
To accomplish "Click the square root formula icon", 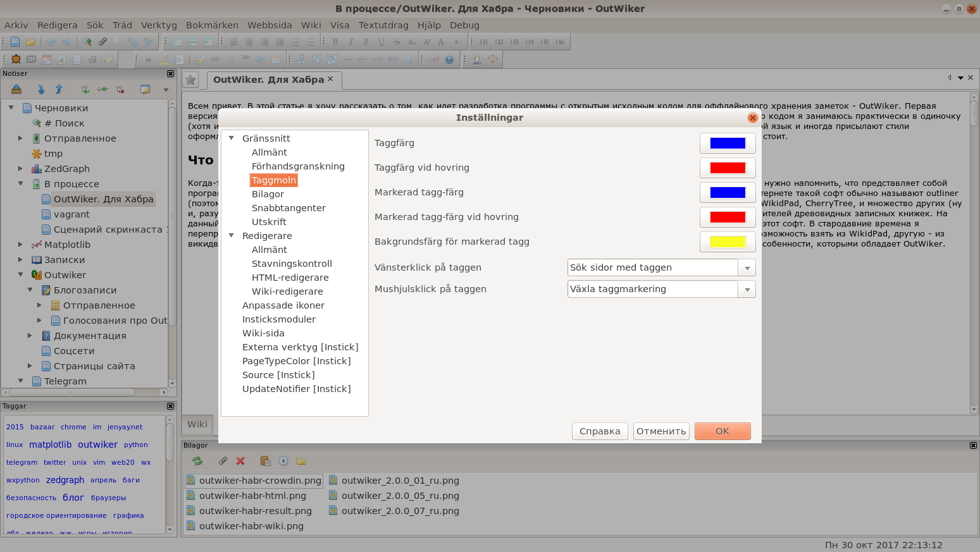I will tap(92, 59).
